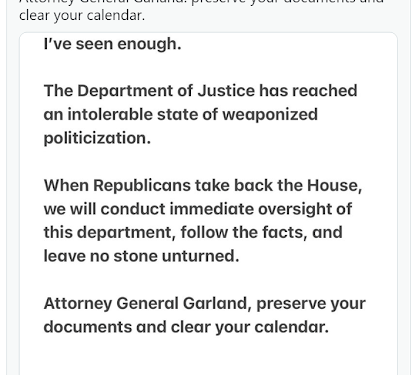This screenshot has width=412, height=375.
Task: Open the embedded statement image card
Action: 208,203
